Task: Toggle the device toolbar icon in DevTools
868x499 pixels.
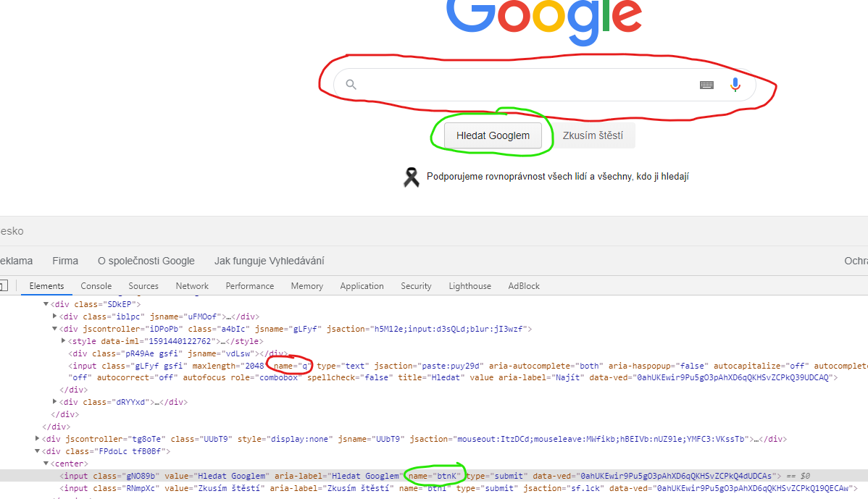Action: 3,286
